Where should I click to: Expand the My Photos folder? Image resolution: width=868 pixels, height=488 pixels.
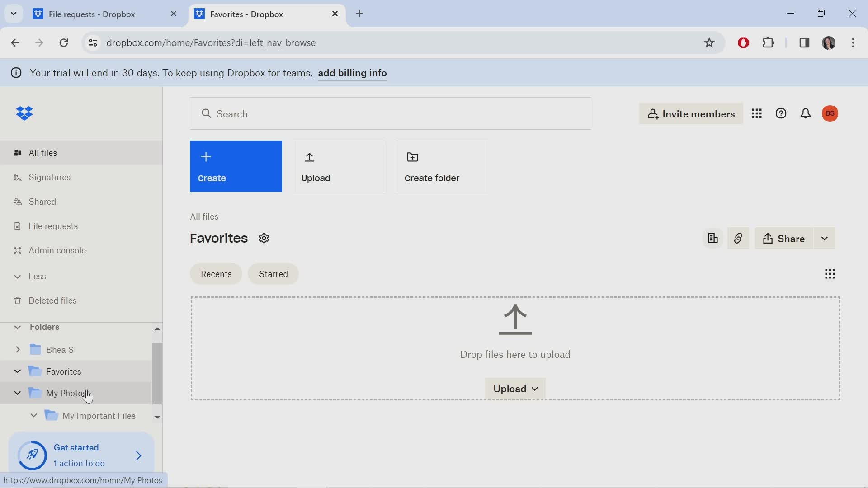tap(17, 393)
